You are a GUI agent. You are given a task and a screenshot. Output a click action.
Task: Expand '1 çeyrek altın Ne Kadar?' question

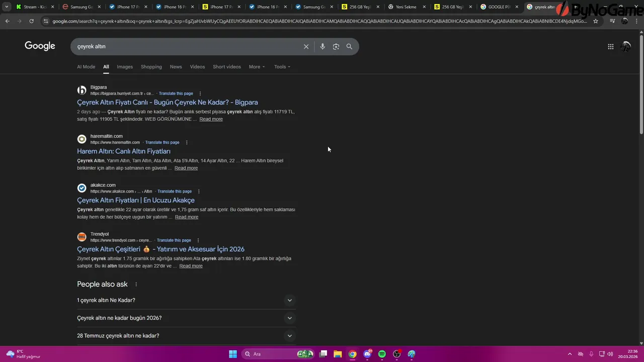(186, 300)
